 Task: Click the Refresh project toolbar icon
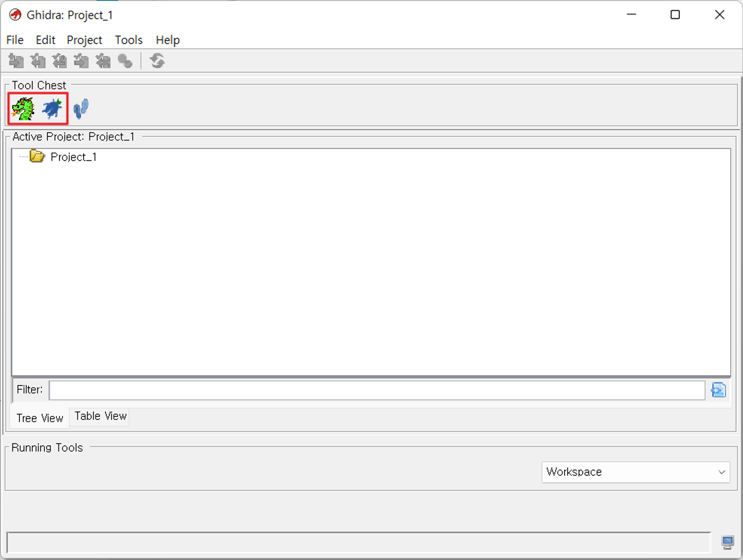point(157,61)
